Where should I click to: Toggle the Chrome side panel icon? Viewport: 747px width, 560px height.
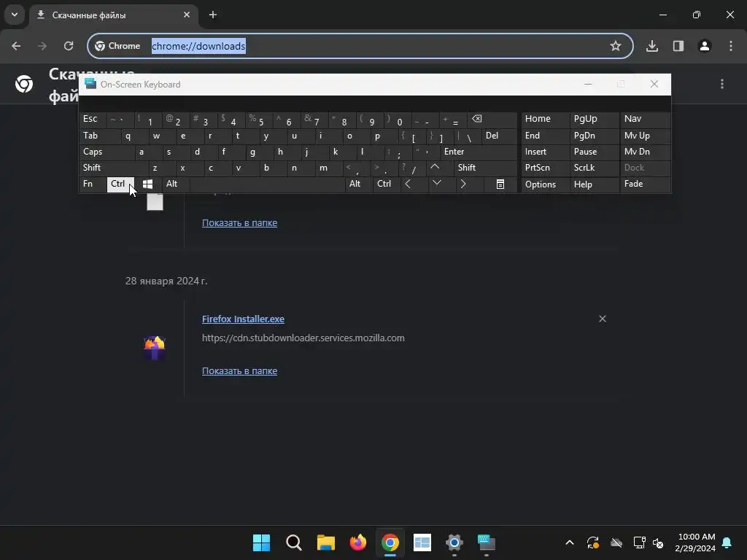tap(678, 46)
